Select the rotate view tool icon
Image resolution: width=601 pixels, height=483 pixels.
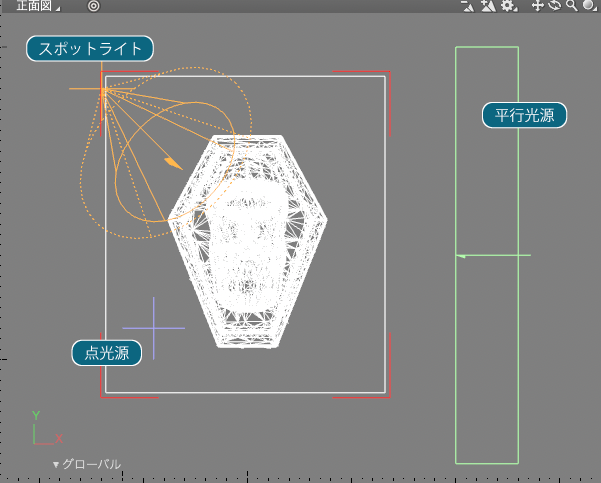tap(554, 6)
